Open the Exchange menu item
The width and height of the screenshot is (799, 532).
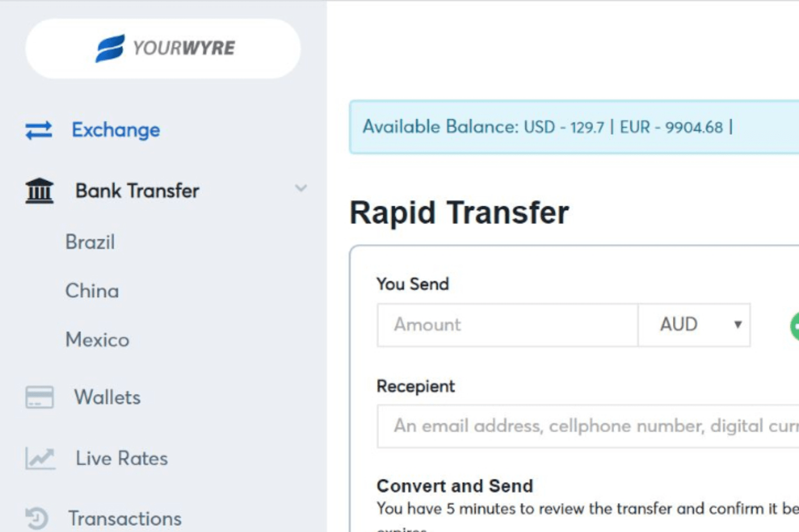(115, 130)
